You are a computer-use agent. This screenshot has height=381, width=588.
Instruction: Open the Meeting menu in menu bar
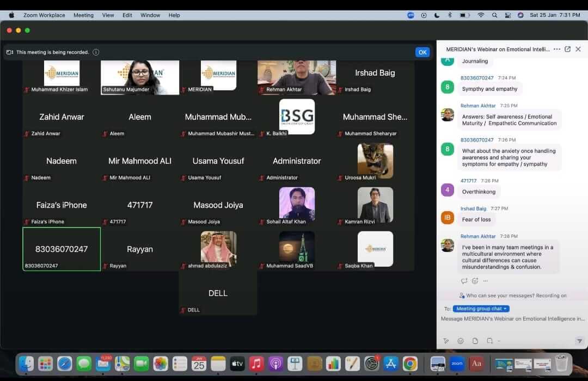(83, 15)
